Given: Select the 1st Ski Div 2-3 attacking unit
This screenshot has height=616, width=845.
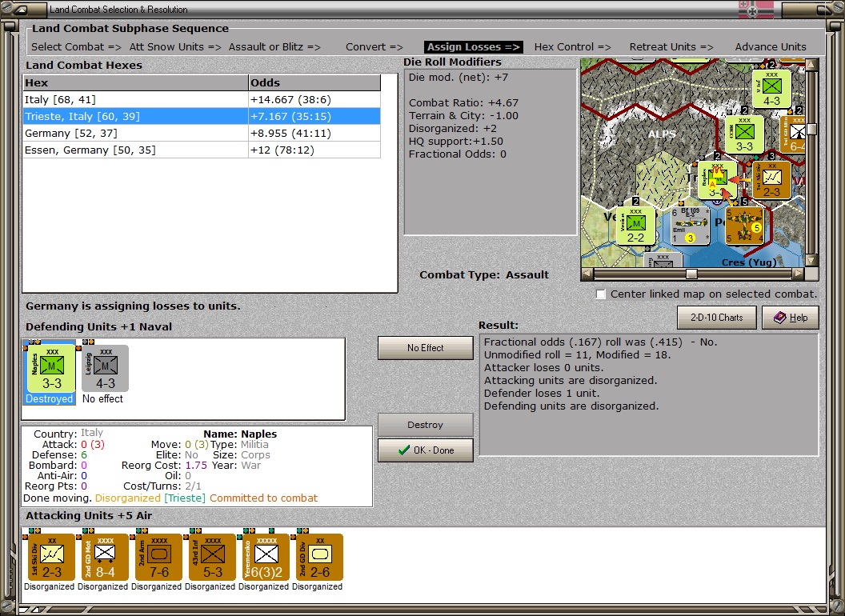Looking at the screenshot, I should [51, 558].
